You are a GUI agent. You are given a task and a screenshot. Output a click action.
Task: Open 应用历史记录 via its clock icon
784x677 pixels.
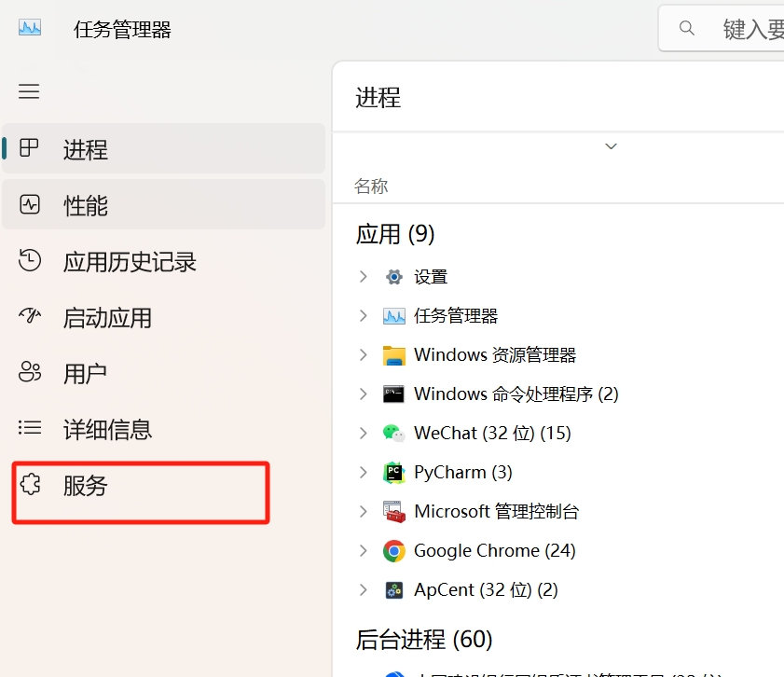(x=31, y=262)
